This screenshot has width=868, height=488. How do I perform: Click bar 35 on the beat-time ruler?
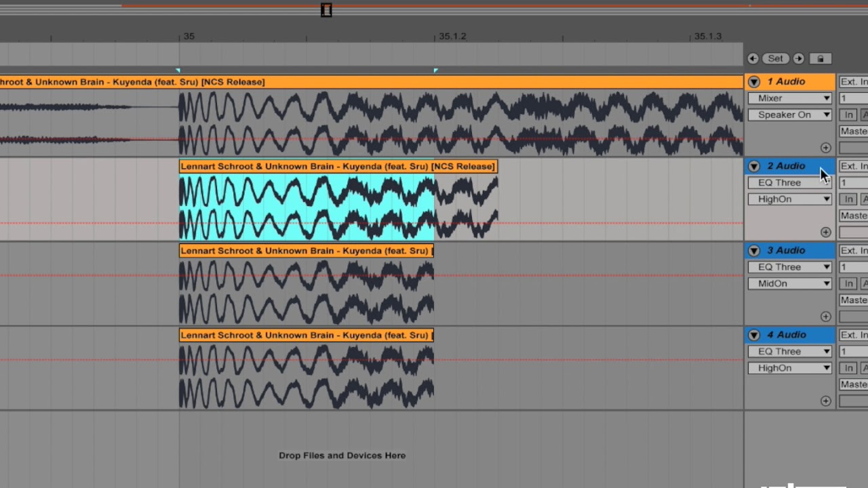pyautogui.click(x=189, y=37)
